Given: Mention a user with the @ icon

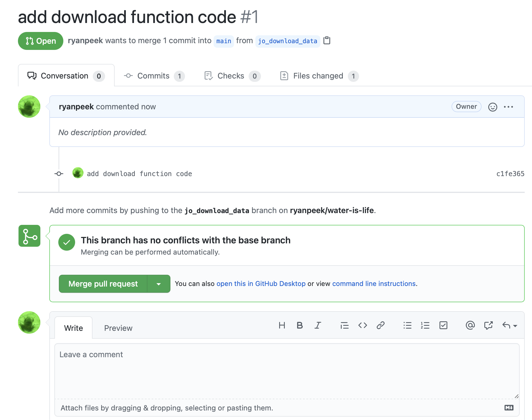Looking at the screenshot, I should tap(470, 325).
